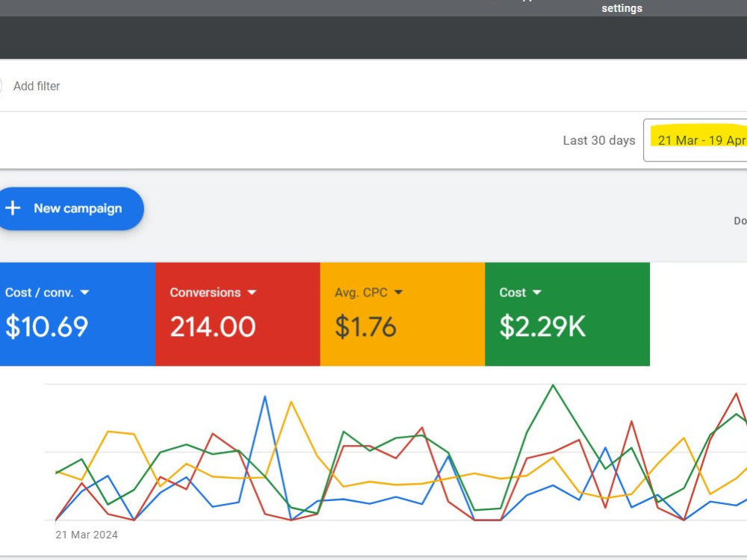Select the yellow $1.76 Avg. CPC scorecard
Image resolution: width=747 pixels, height=560 pixels.
click(x=403, y=314)
